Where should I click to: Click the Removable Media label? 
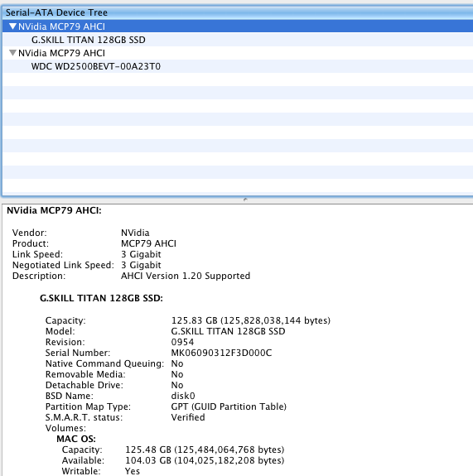[x=85, y=374]
